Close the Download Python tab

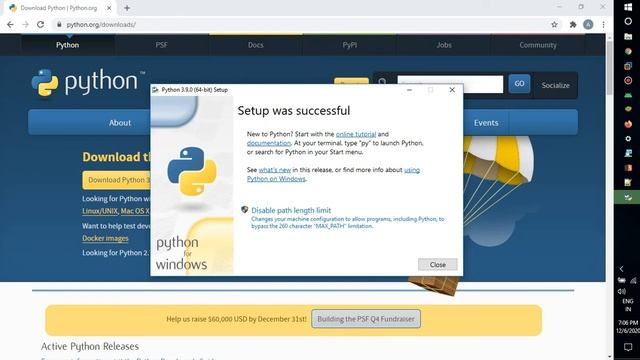tap(109, 8)
